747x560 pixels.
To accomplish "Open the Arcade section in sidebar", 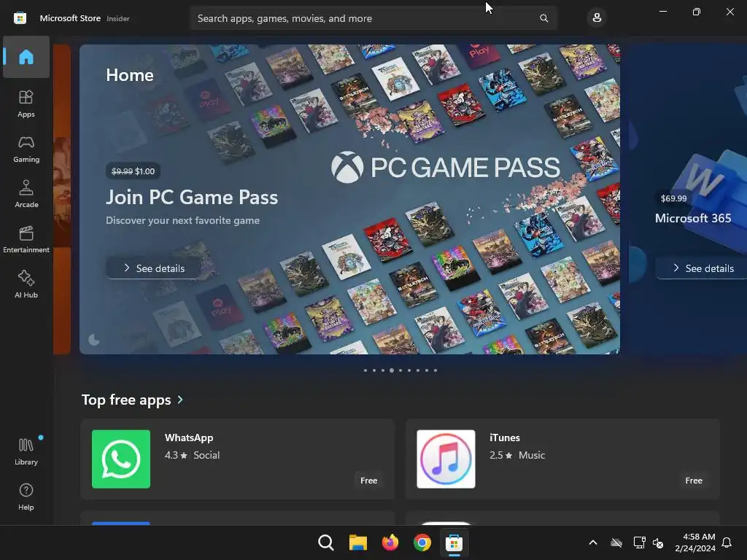I will (x=26, y=194).
